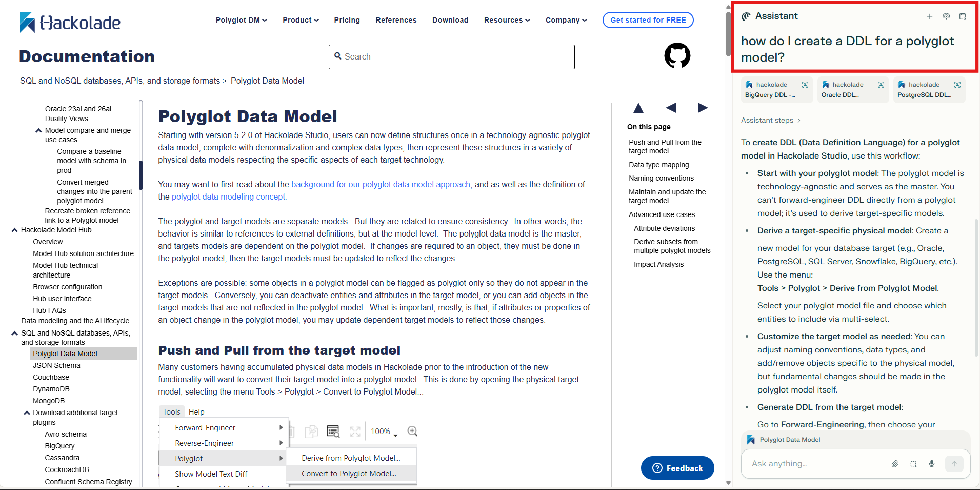The width and height of the screenshot is (980, 490).
Task: Collapse Download additional target plugins section
Action: pyautogui.click(x=27, y=413)
